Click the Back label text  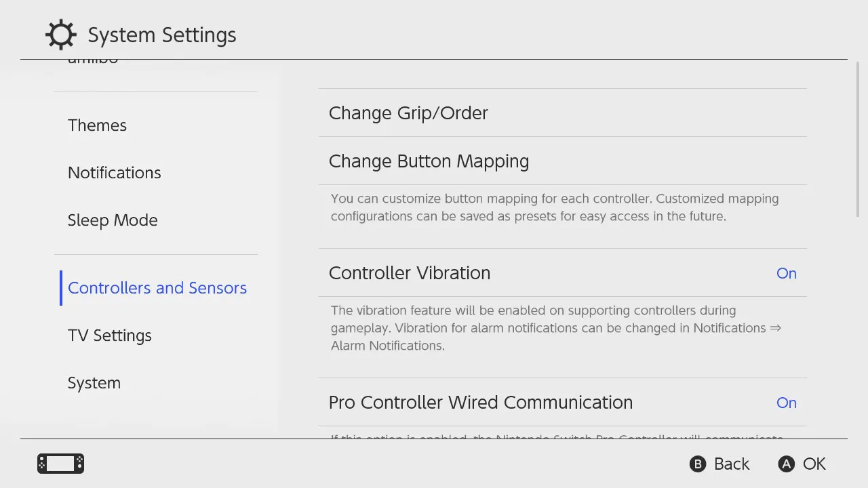point(732,464)
